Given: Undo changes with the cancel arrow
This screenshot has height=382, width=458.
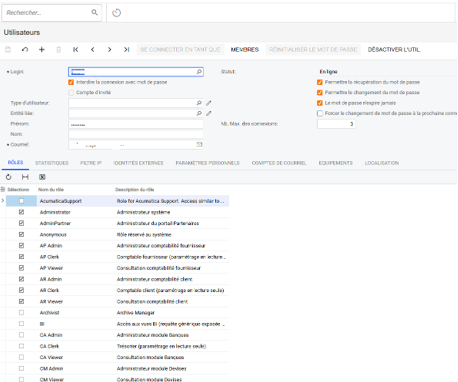Looking at the screenshot, I should 25,50.
